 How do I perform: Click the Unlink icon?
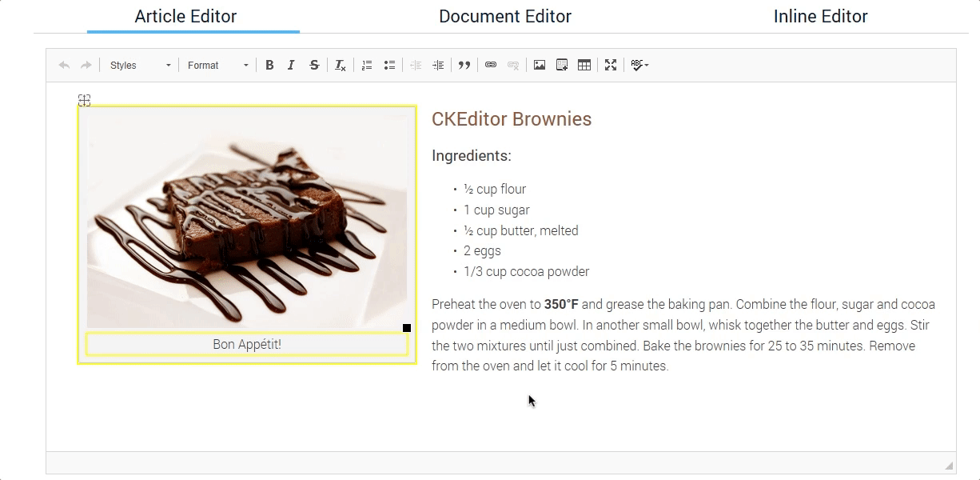click(513, 66)
